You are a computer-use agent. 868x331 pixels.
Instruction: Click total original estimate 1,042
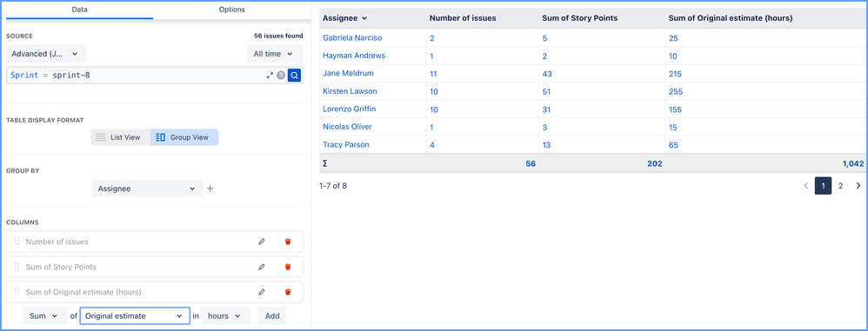coord(853,163)
